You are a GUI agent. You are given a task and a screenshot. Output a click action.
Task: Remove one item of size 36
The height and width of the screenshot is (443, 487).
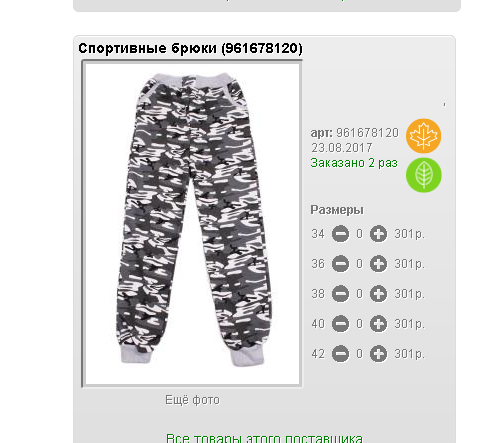(x=340, y=264)
